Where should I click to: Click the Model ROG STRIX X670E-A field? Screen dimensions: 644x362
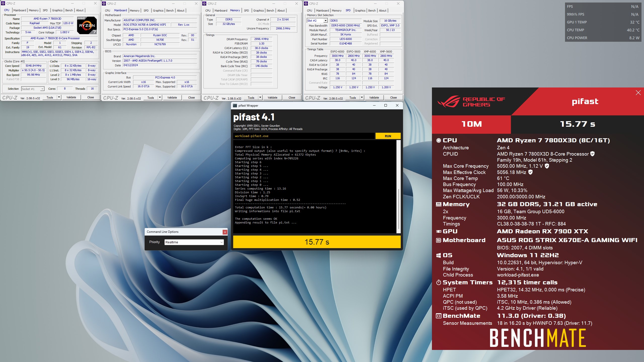click(146, 25)
